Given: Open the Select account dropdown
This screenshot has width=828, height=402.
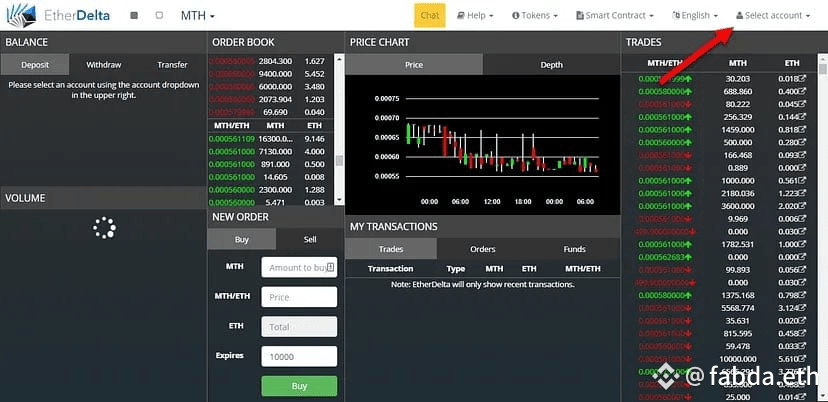Looking at the screenshot, I should [773, 16].
